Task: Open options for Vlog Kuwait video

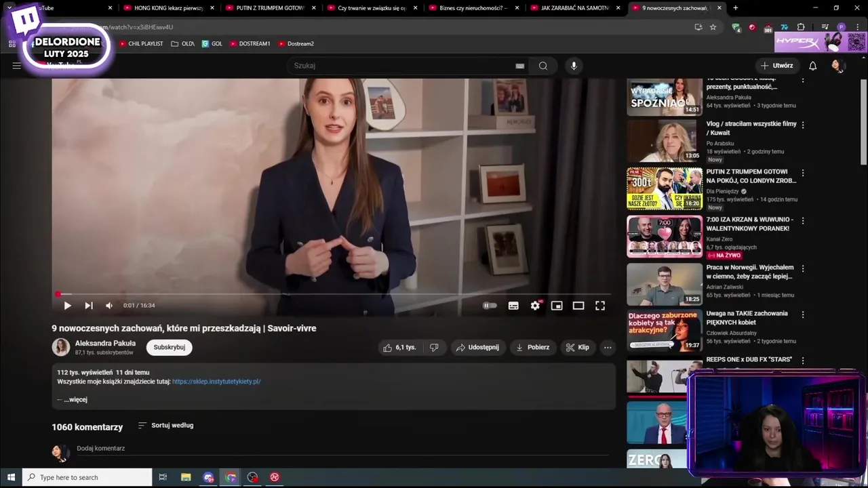Action: (803, 125)
